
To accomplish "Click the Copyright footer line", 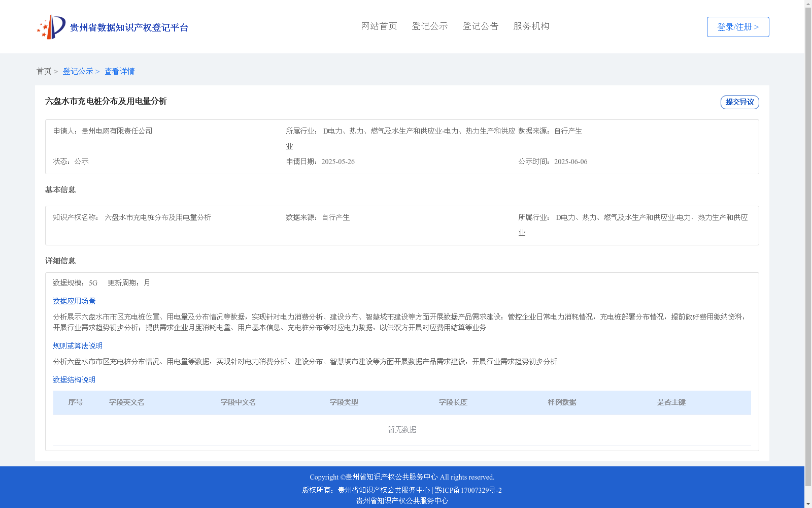I will coord(402,477).
